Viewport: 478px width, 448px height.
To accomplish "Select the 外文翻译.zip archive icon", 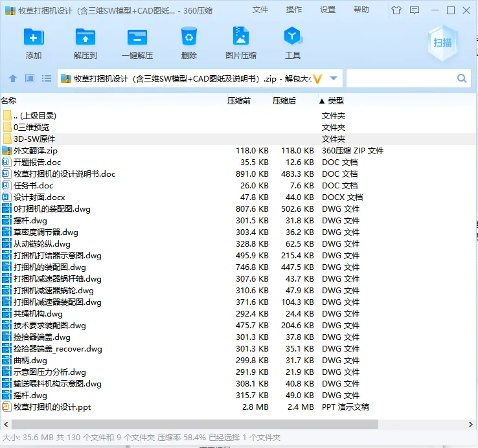I will [6, 151].
